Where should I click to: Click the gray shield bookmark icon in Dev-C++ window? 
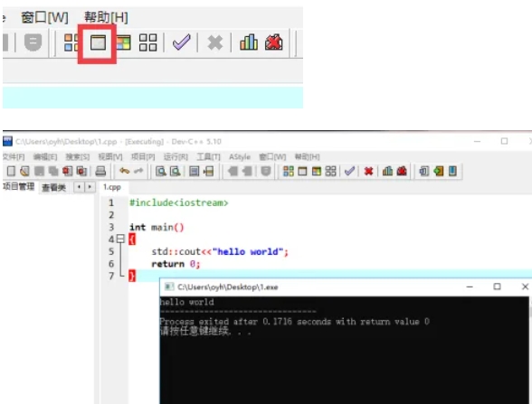[x=266, y=171]
